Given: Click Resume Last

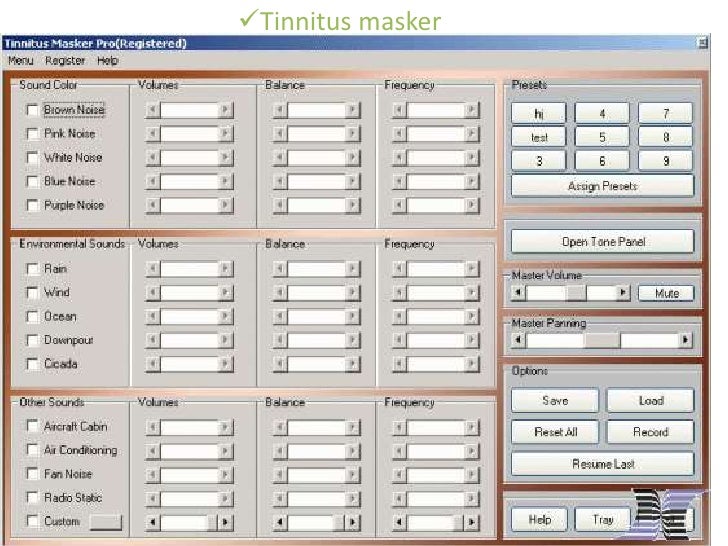Looking at the screenshot, I should [603, 464].
